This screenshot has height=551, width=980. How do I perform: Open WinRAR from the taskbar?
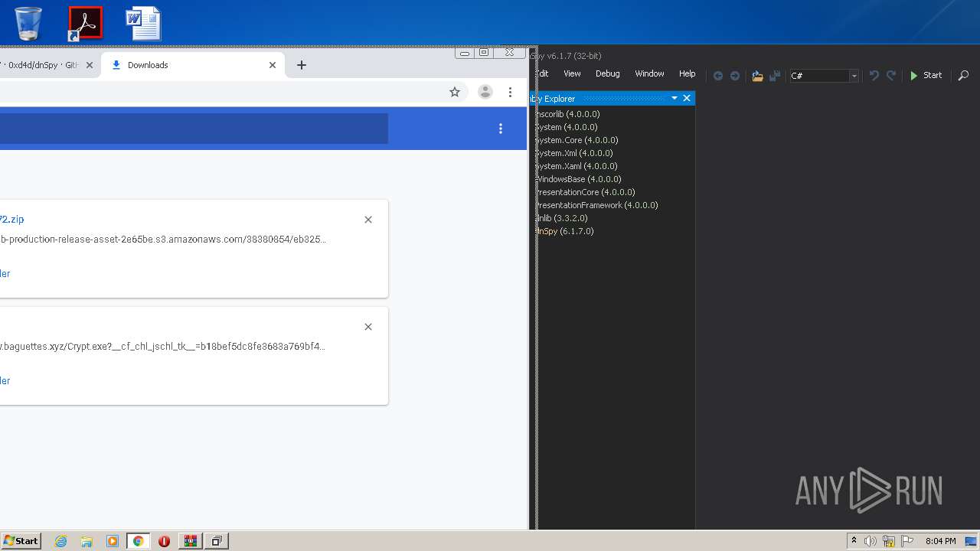point(190,541)
